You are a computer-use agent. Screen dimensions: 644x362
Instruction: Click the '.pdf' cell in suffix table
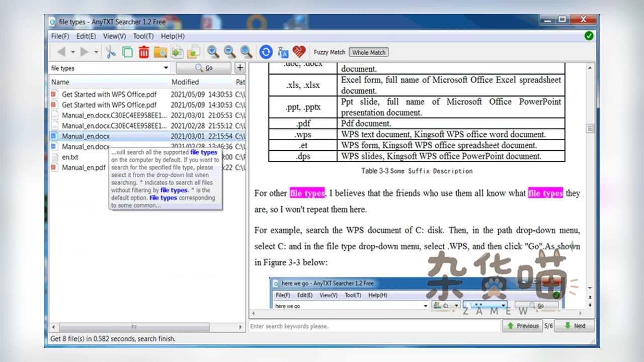pos(303,123)
